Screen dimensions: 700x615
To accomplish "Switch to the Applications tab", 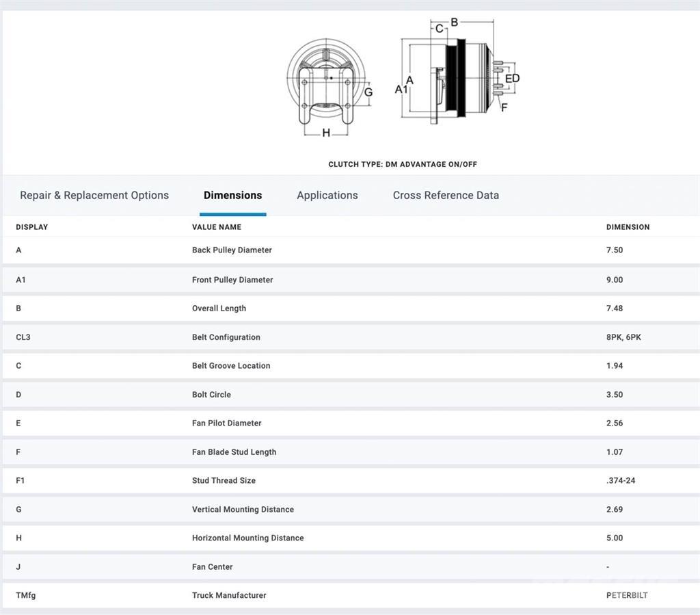I will (327, 195).
